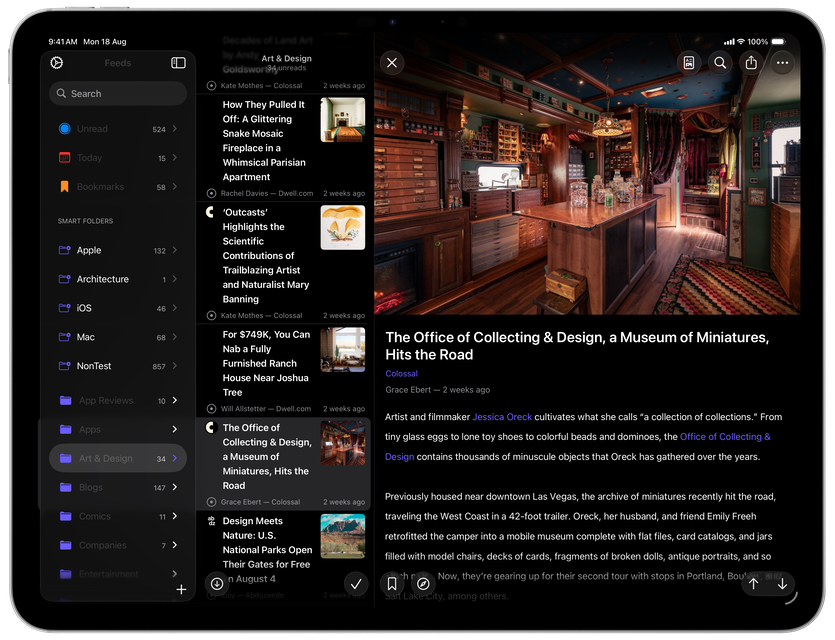835x640 pixels.
Task: Expand the App Reviews folder chevron
Action: click(175, 400)
